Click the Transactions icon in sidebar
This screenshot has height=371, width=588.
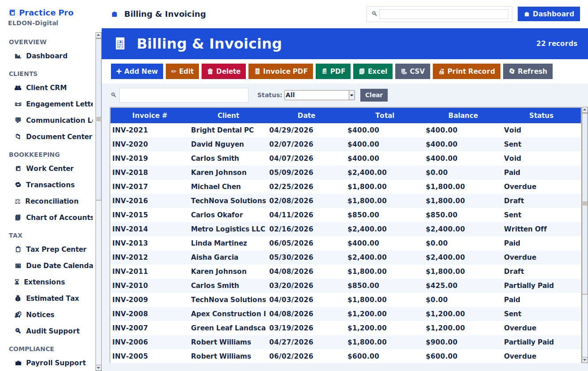[x=18, y=185]
